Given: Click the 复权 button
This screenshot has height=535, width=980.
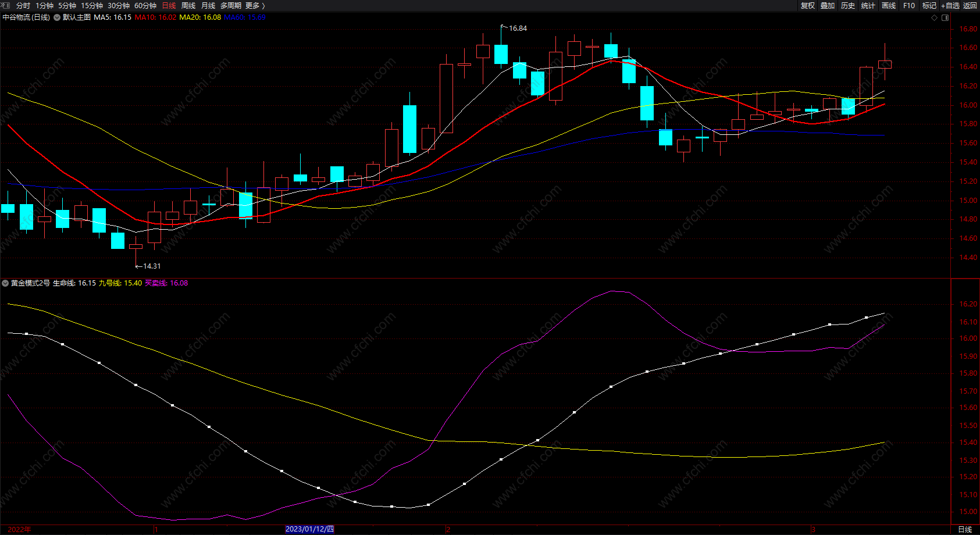Looking at the screenshot, I should 808,5.
